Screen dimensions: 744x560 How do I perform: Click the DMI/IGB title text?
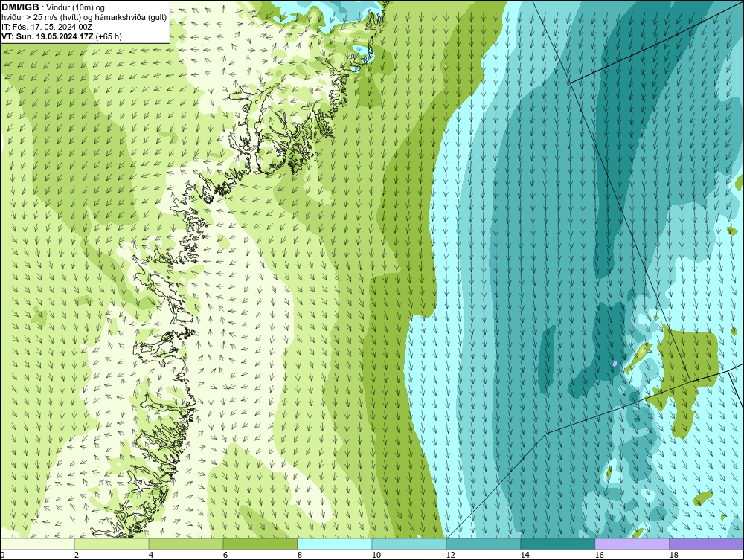click(x=20, y=7)
